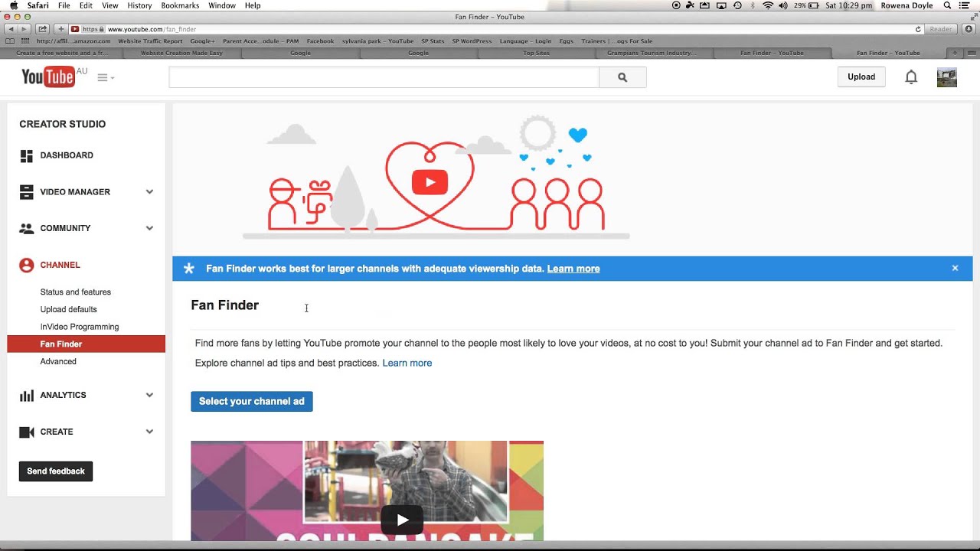980x551 pixels.
Task: Click Learn more after best practices
Action: pyautogui.click(x=407, y=364)
